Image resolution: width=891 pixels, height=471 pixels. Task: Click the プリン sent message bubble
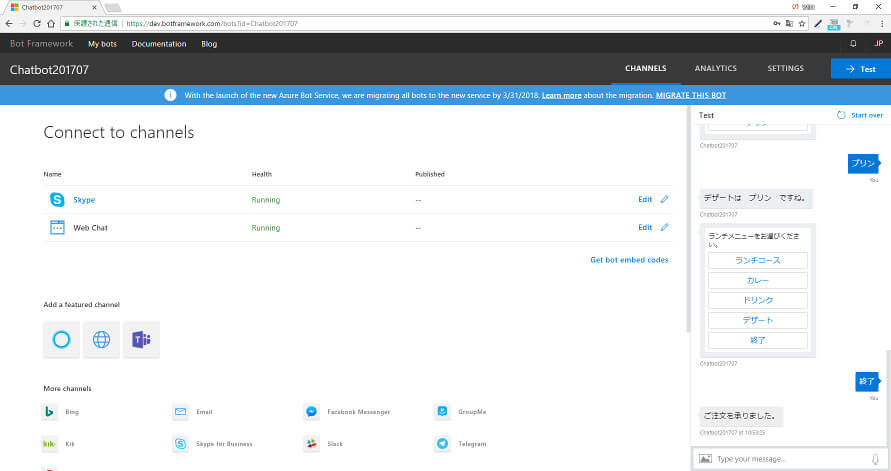pos(864,163)
